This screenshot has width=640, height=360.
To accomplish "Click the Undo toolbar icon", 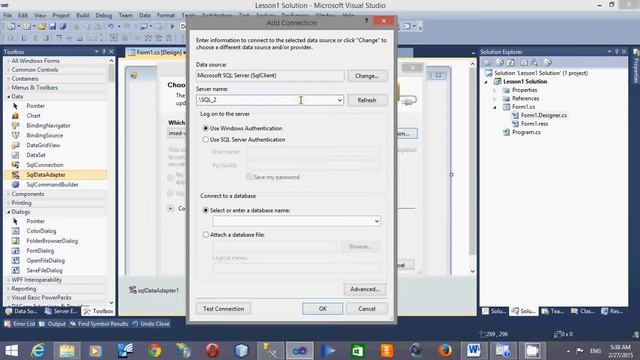I will (x=111, y=27).
